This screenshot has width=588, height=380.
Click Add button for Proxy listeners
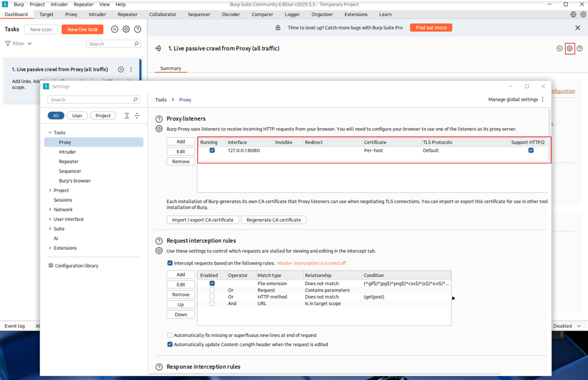[181, 142]
